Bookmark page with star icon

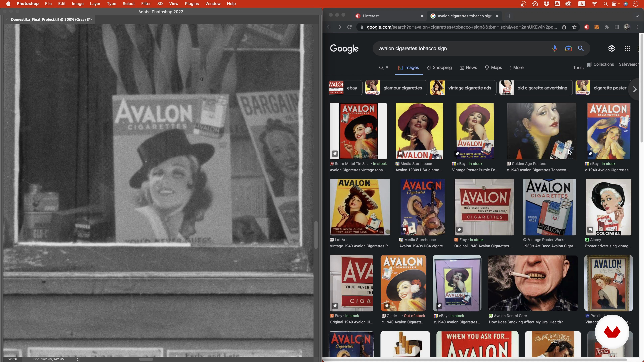[x=574, y=27]
